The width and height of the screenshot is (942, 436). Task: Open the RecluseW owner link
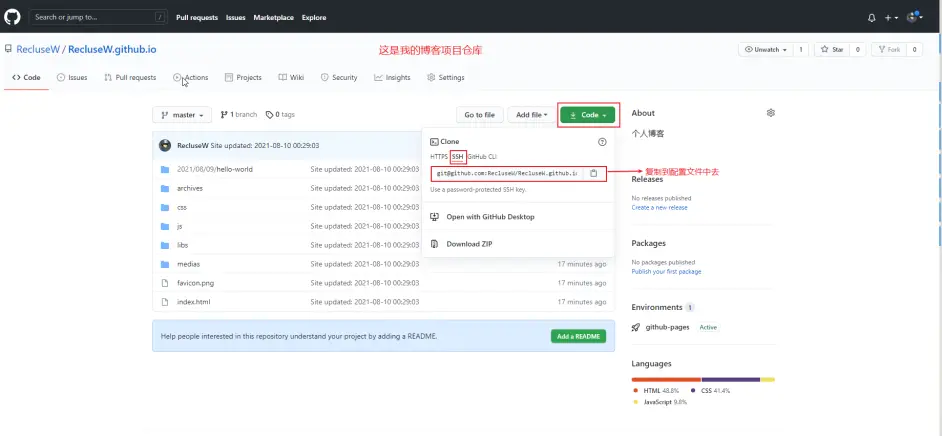(38, 49)
